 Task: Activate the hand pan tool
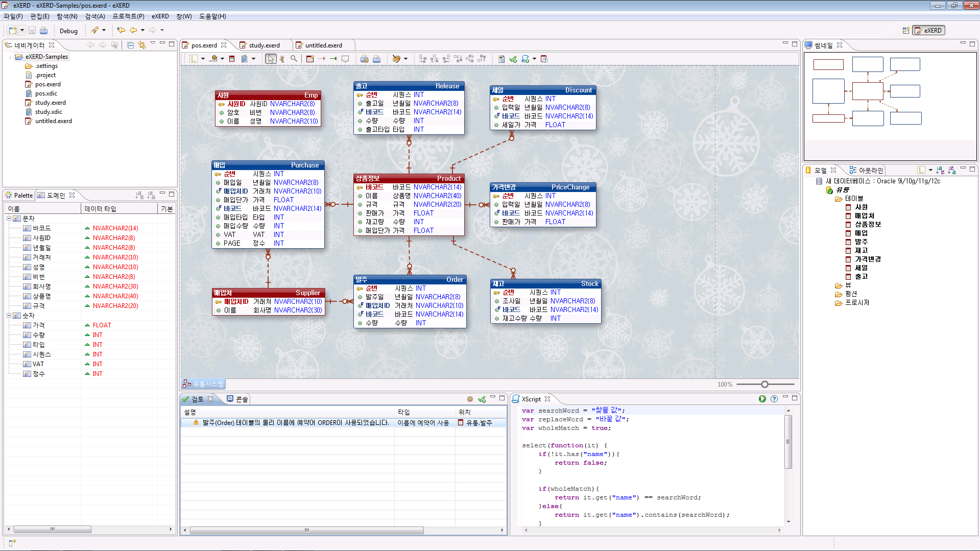(282, 59)
